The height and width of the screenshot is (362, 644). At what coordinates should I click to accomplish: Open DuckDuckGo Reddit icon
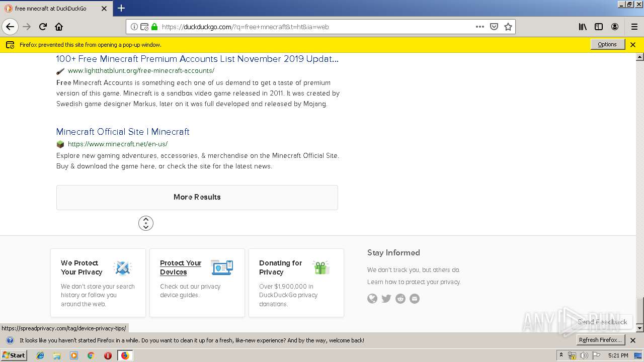coord(400,299)
